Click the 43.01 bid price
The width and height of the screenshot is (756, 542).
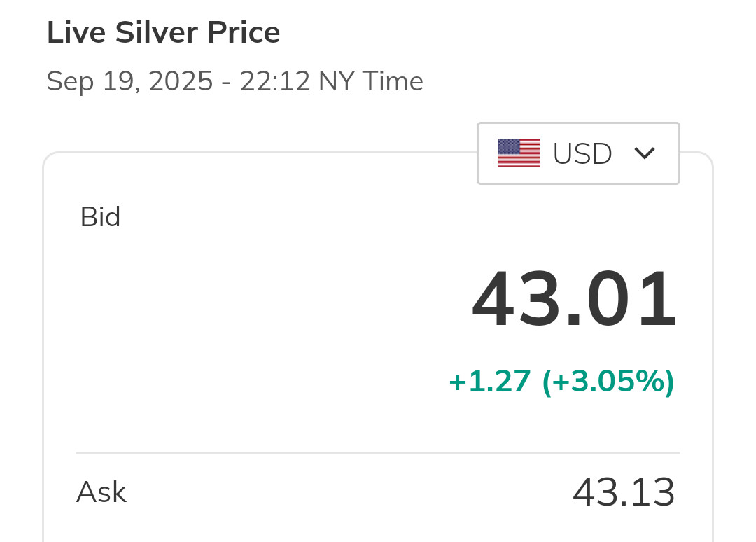point(574,301)
